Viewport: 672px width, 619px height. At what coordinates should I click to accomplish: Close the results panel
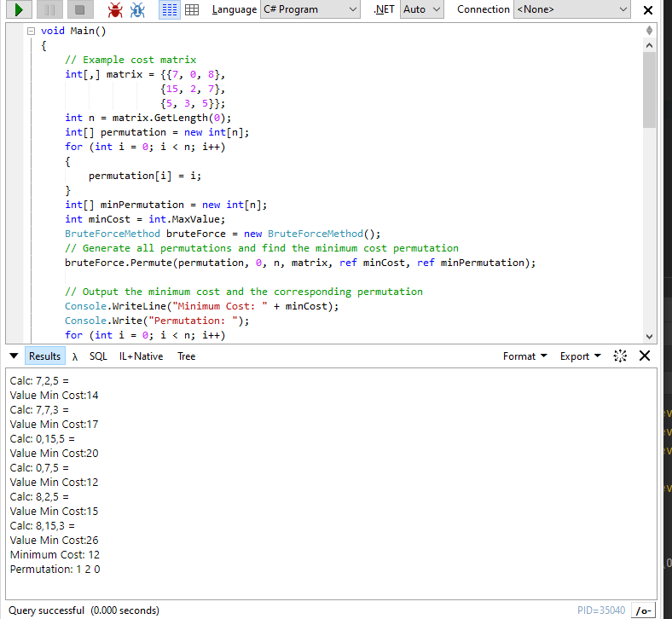click(645, 356)
